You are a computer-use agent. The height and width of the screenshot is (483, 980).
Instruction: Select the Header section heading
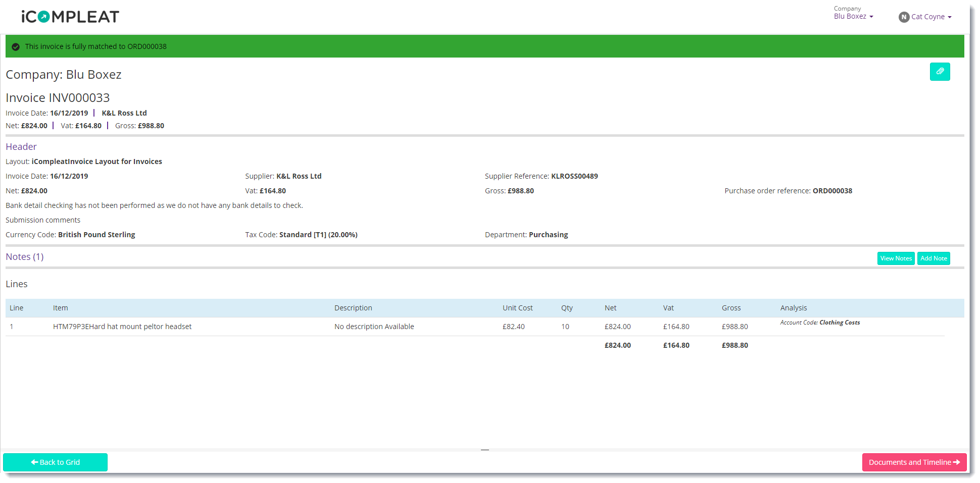point(21,147)
